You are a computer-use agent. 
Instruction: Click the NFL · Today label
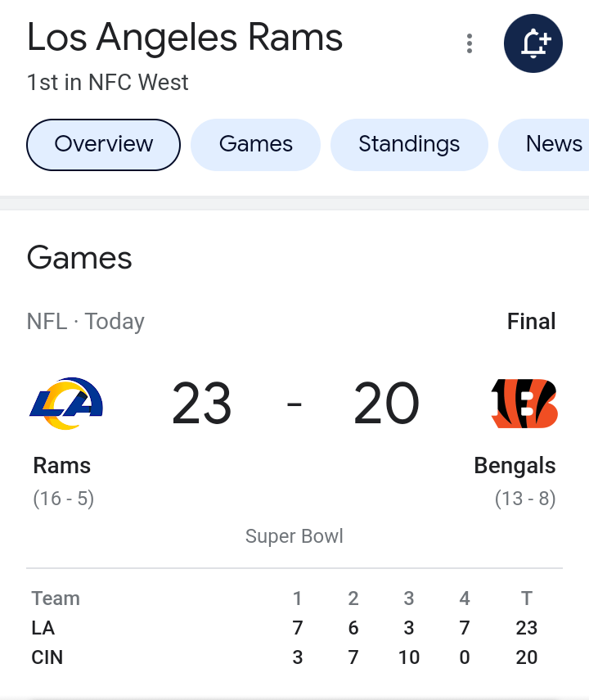tap(86, 322)
